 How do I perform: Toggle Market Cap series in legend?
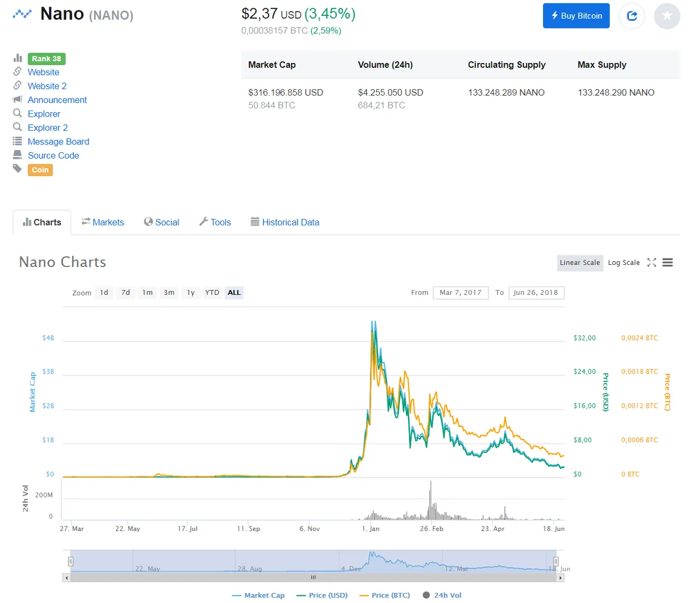coord(259,595)
